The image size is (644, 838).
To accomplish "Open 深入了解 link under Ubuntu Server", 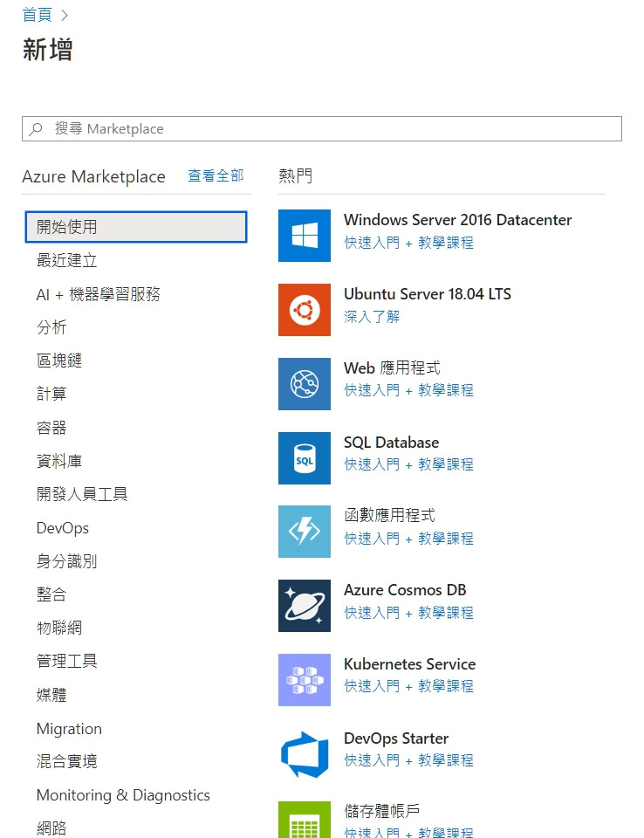I will point(372,317).
